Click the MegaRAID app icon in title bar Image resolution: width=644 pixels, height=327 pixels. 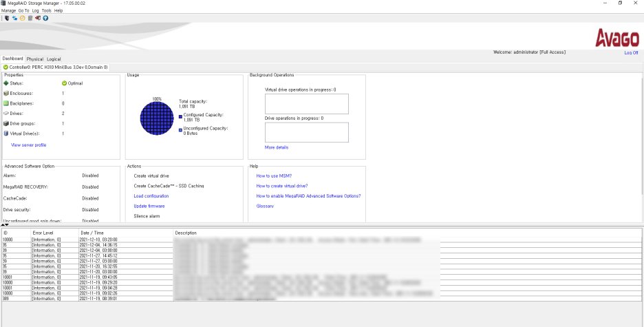coord(3,3)
